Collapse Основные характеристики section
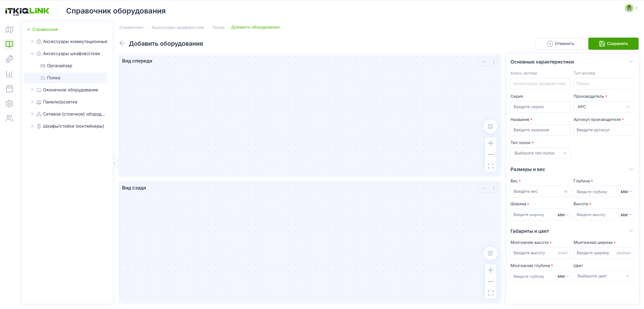644x309 pixels. pyautogui.click(x=631, y=61)
